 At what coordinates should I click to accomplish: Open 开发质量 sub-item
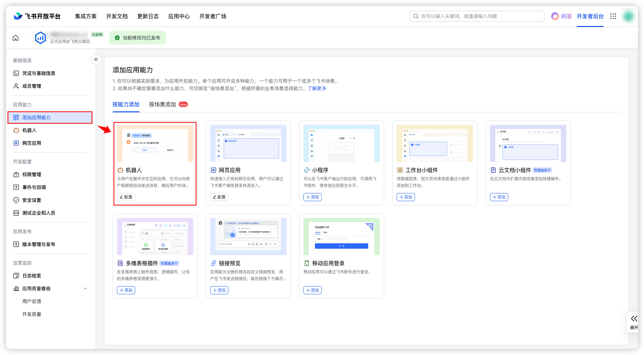(32, 314)
